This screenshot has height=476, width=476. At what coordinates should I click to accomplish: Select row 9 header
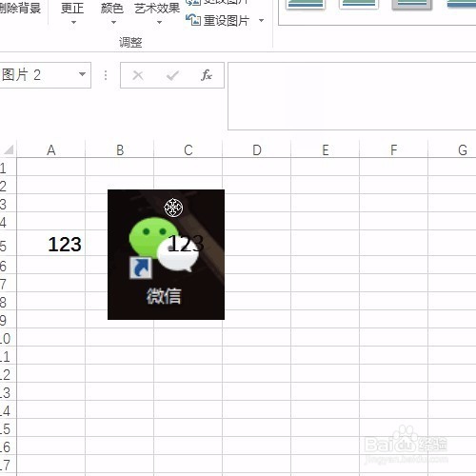(8, 320)
